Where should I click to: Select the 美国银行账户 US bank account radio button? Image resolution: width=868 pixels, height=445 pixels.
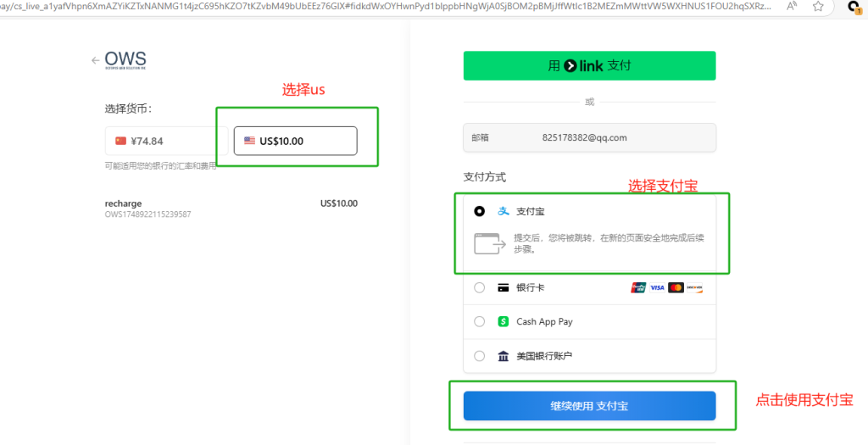pos(480,356)
